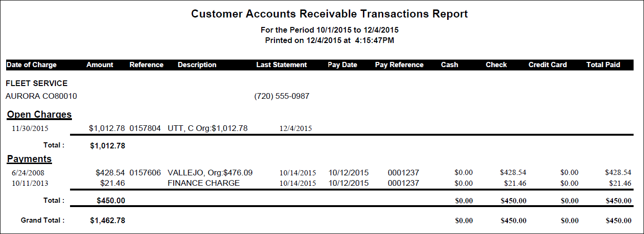Click the customer phone number (720) 555-0987
This screenshot has width=644, height=234.
tap(282, 96)
